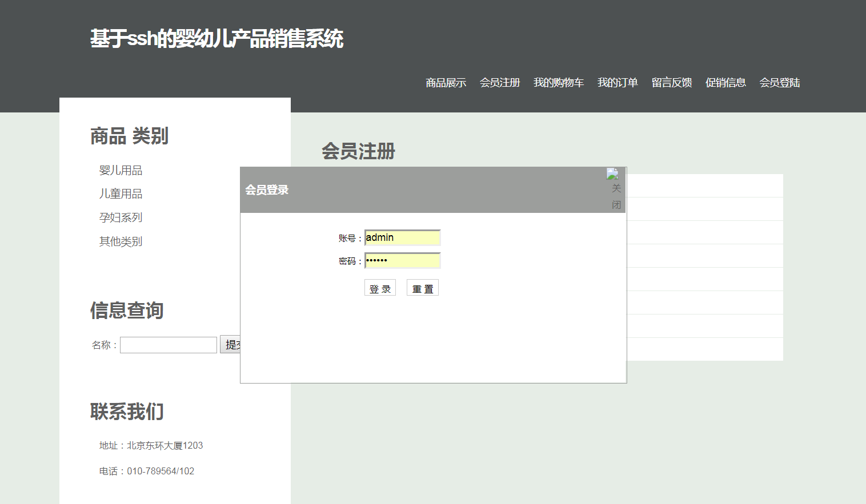Focus the 密码 password field
The image size is (866, 504).
pos(403,260)
